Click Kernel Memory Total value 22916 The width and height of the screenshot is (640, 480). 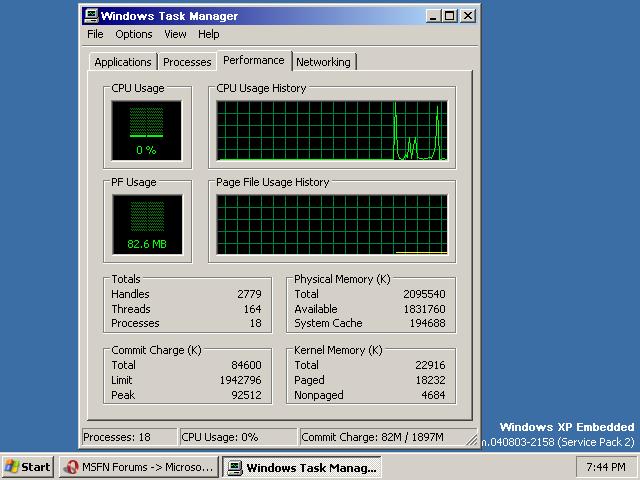click(x=430, y=365)
